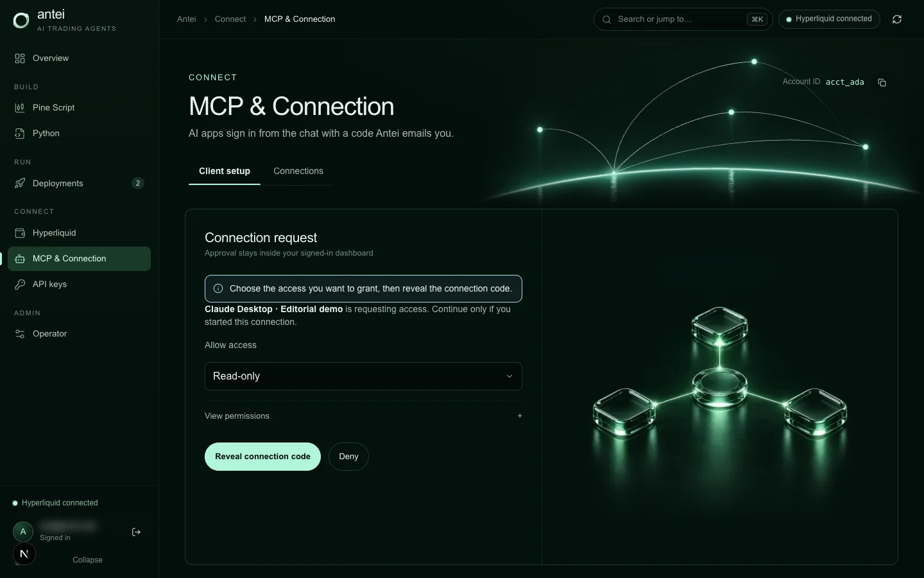Click the sidebar Hyperliquid connected status

pos(55,503)
